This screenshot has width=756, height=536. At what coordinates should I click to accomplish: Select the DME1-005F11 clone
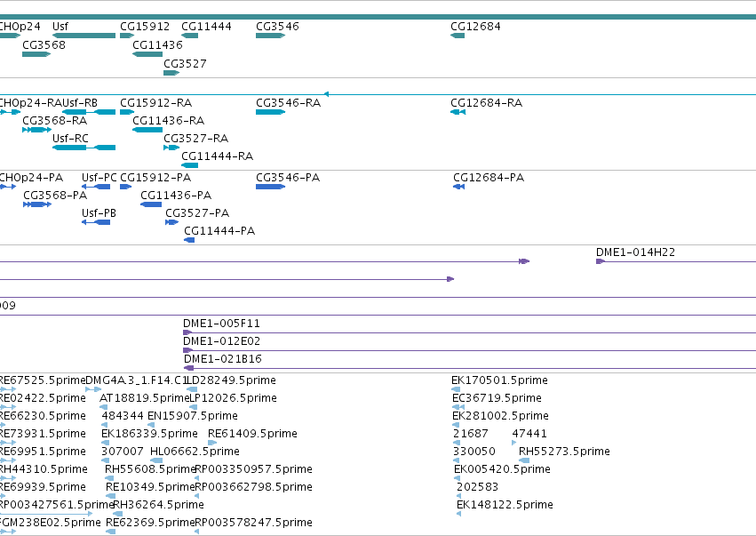click(469, 332)
